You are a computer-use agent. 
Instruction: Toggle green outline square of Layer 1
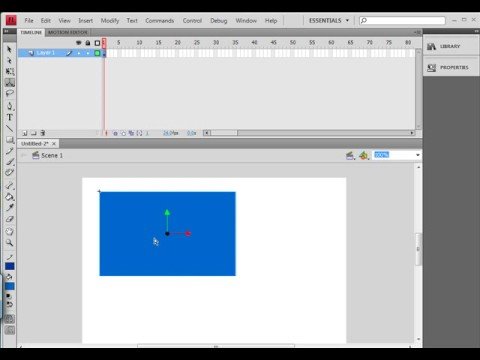(97, 53)
